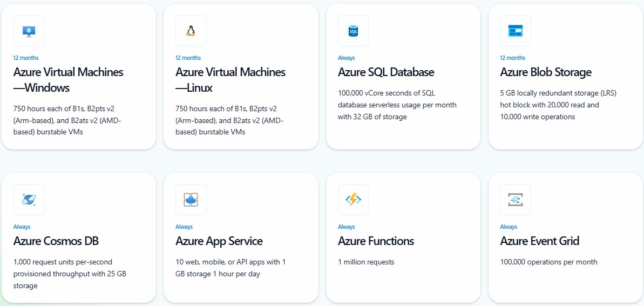Click the Always label on SQL Database card

point(346,58)
